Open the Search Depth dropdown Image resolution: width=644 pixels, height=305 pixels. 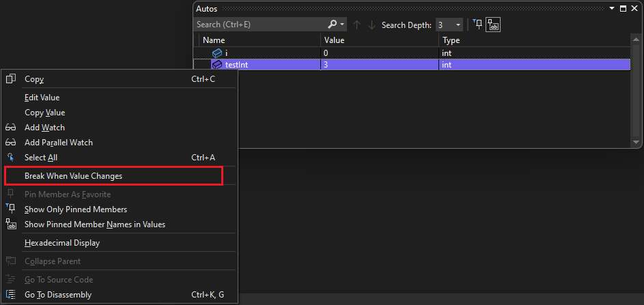coord(458,25)
